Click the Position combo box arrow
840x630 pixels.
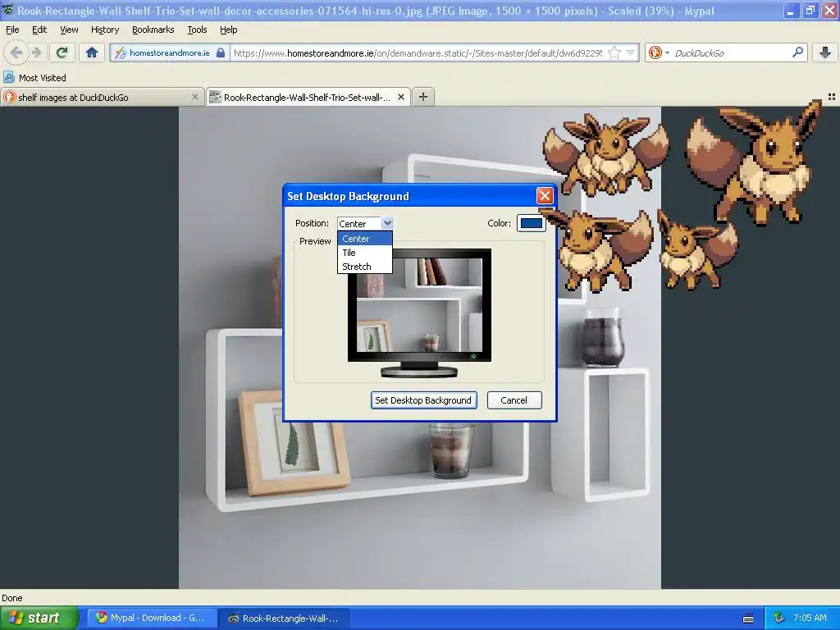tap(387, 223)
